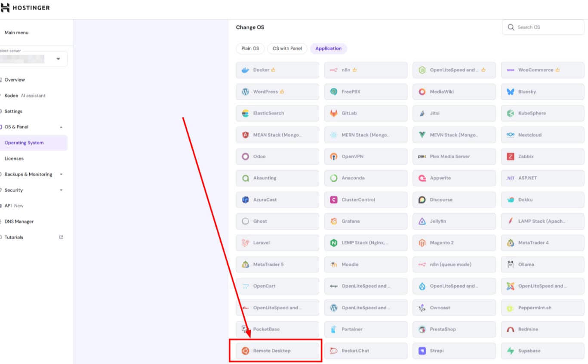Image resolution: width=588 pixels, height=364 pixels.
Task: Click the OpenVPN keyhole icon
Action: [334, 156]
